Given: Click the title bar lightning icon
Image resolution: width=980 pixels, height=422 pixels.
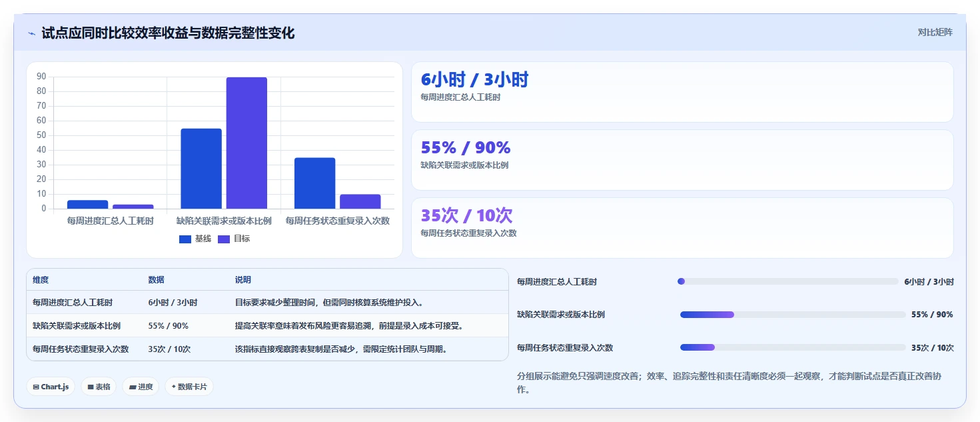Looking at the screenshot, I should (31, 33).
